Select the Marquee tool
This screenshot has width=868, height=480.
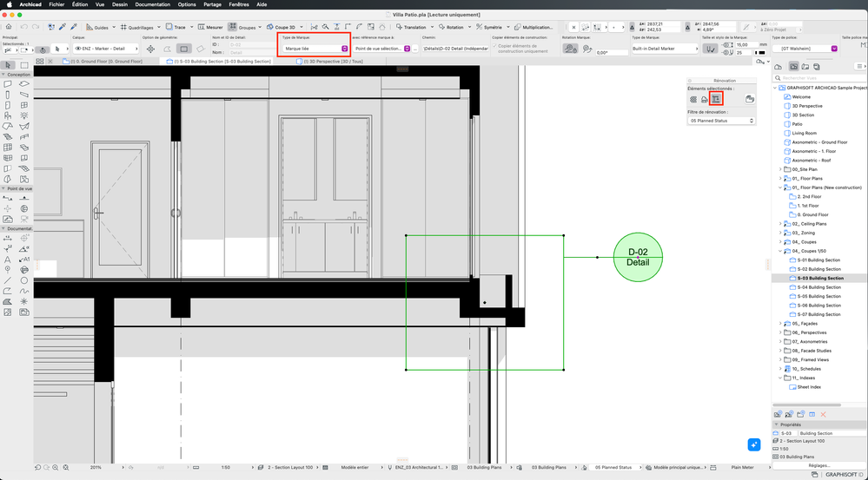click(x=24, y=66)
